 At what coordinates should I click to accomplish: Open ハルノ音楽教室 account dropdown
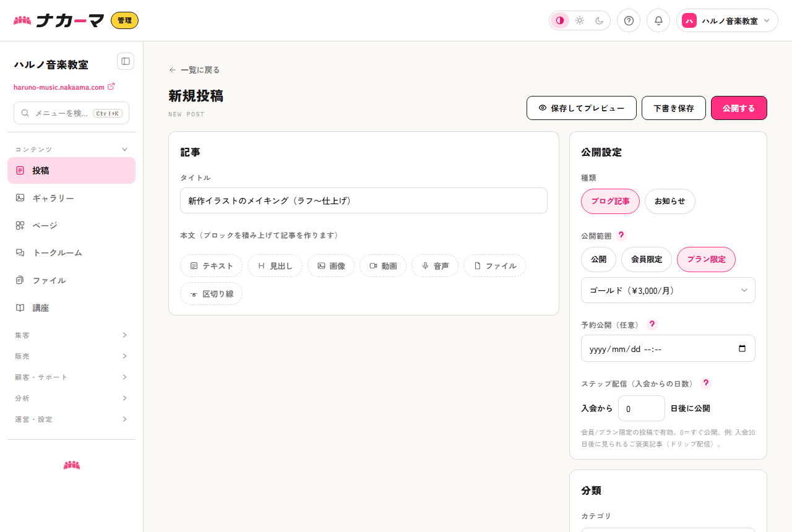(x=727, y=20)
